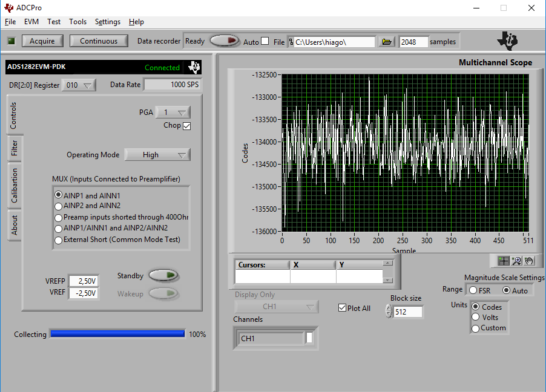Open the DR[2:0] Register dropdown

click(x=79, y=85)
